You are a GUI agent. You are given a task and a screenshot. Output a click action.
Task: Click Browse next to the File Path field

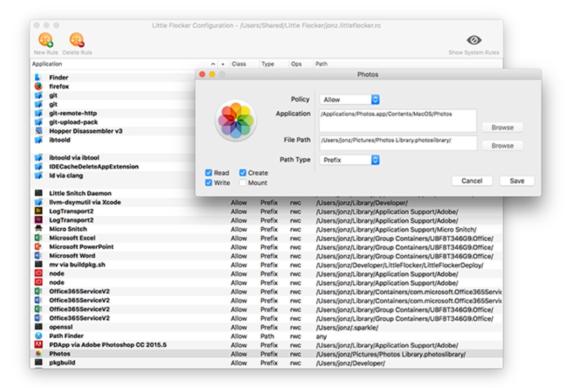coord(502,146)
